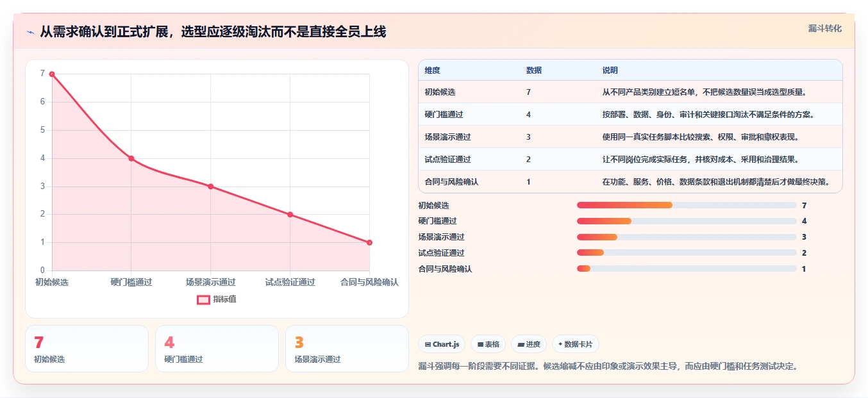Click the 指标值 legend label
This screenshot has width=868, height=398.
coord(224,299)
